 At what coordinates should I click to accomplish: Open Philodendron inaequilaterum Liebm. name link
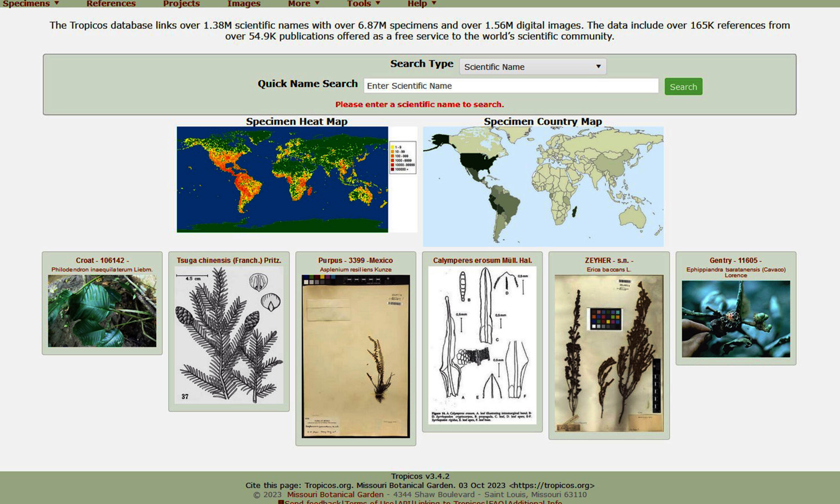pos(102,270)
